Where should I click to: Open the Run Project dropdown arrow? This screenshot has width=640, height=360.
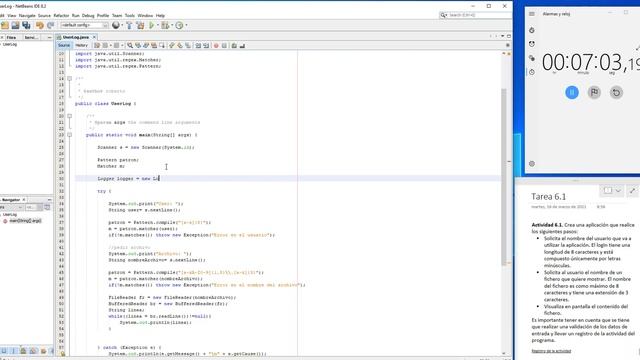click(158, 25)
